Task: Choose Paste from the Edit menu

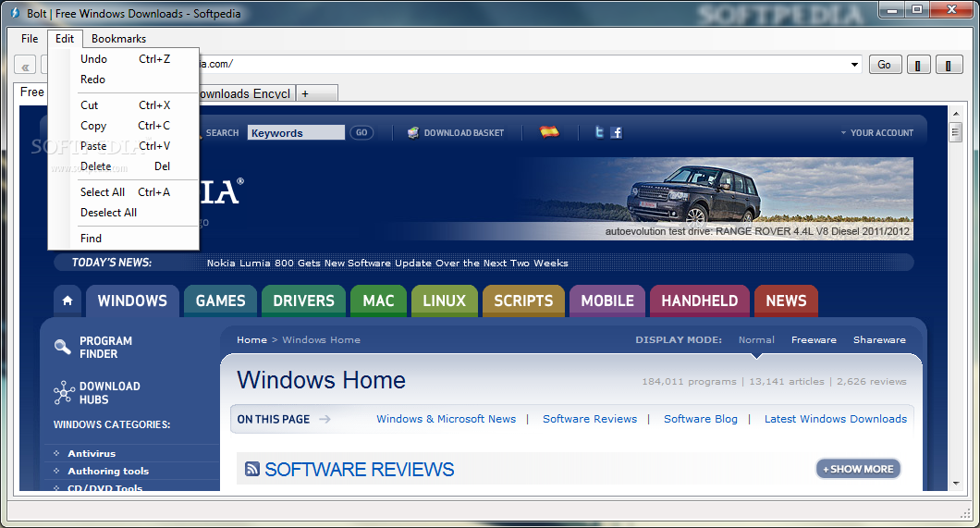Action: click(124, 145)
